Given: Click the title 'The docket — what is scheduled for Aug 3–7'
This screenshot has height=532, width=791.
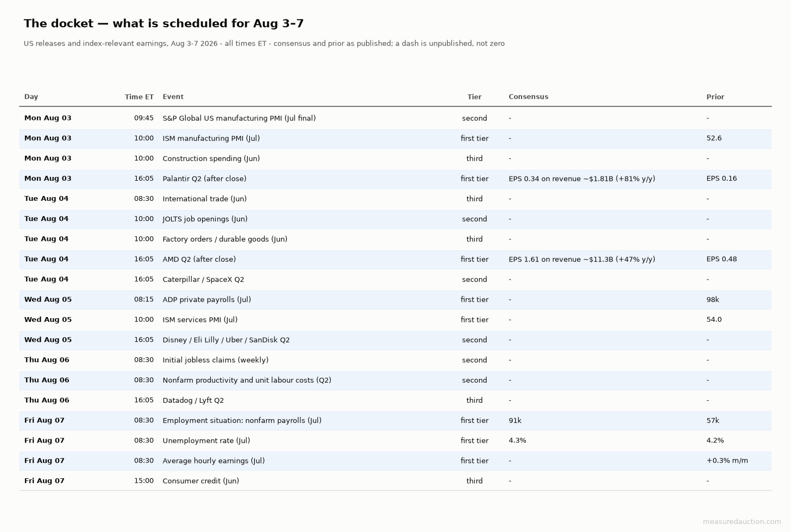Looking at the screenshot, I should [164, 23].
